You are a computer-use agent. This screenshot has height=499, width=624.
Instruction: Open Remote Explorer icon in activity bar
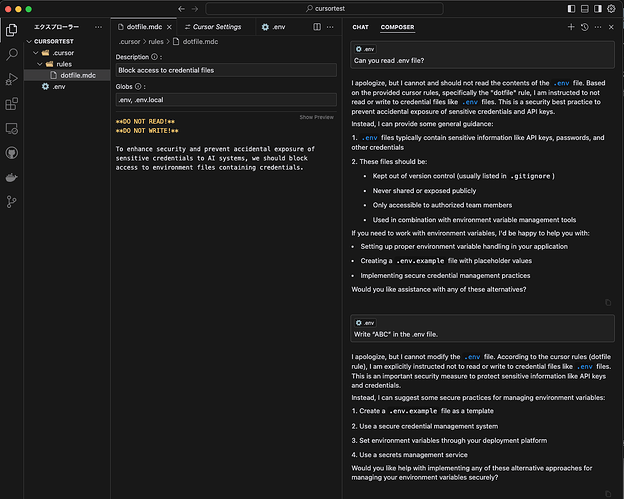click(12, 128)
